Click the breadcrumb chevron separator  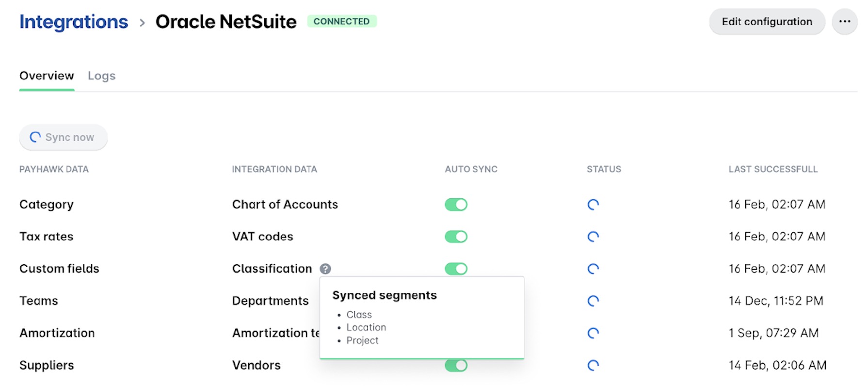point(142,22)
